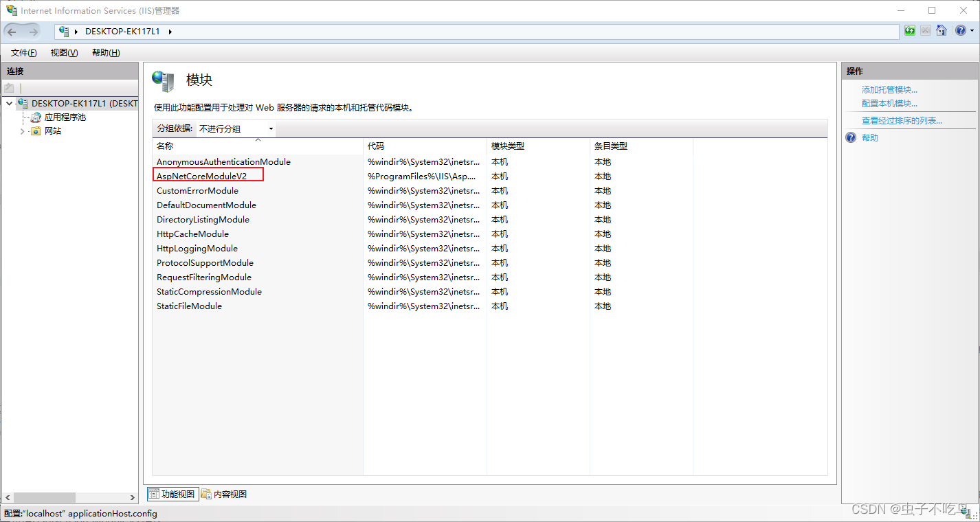Expand the 网站 tree node
This screenshot has width=980, height=522.
pyautogui.click(x=22, y=131)
